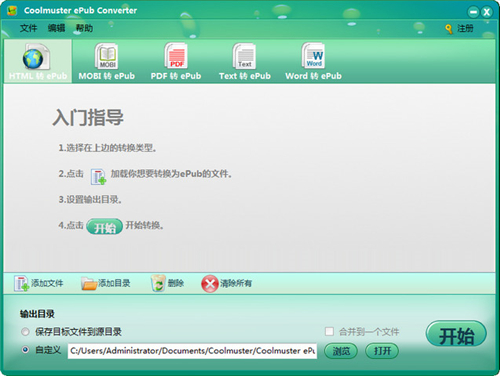This screenshot has height=376, width=500.
Task: Click the 浏览 browse button
Action: pos(341,351)
